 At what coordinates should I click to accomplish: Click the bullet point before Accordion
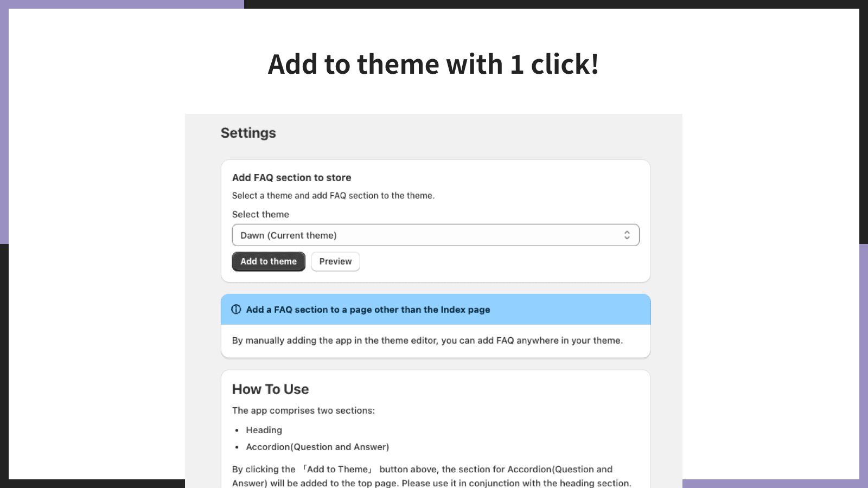[237, 447]
